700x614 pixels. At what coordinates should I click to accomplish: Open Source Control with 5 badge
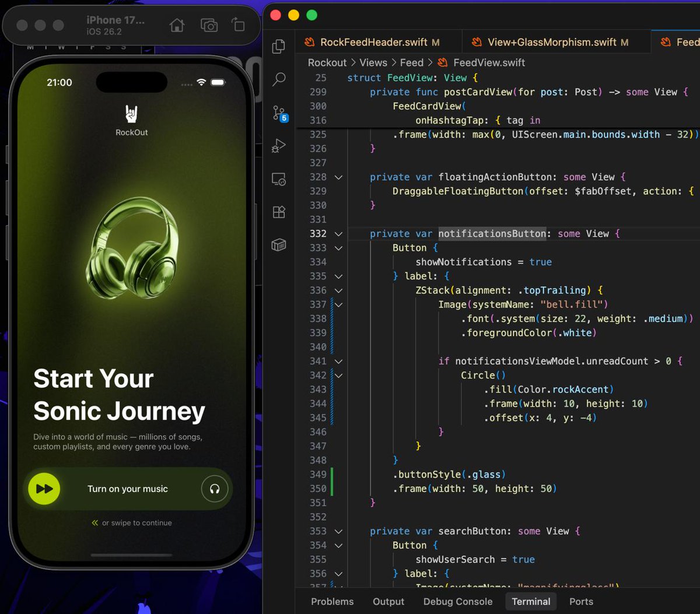pos(280,113)
